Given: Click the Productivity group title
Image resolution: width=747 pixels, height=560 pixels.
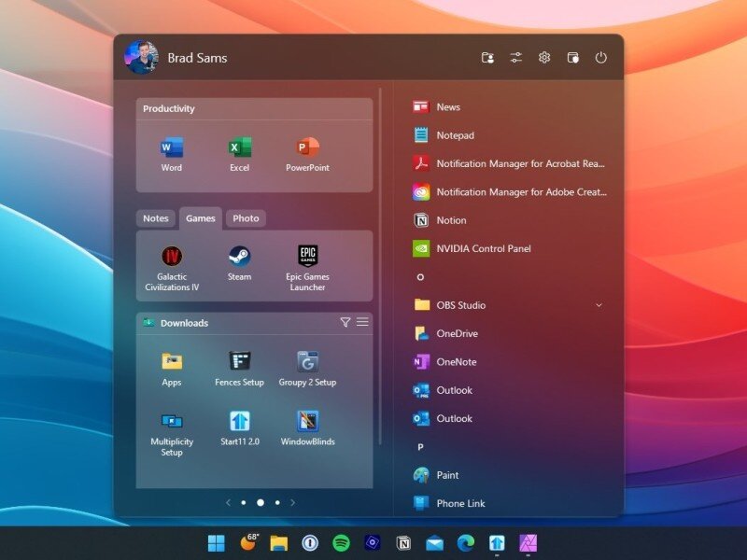Looking at the screenshot, I should (x=169, y=108).
